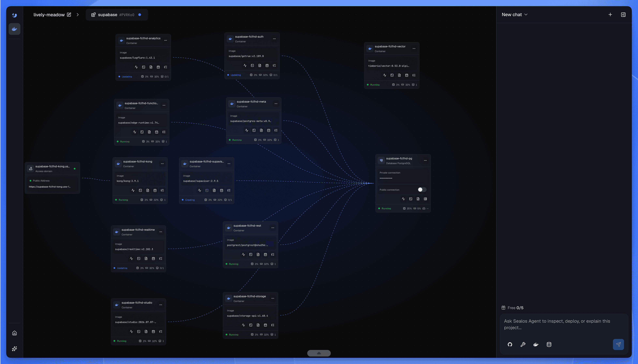
Task: Open calendar icon on supabase-fclfnd-functions card
Action: 157,132
